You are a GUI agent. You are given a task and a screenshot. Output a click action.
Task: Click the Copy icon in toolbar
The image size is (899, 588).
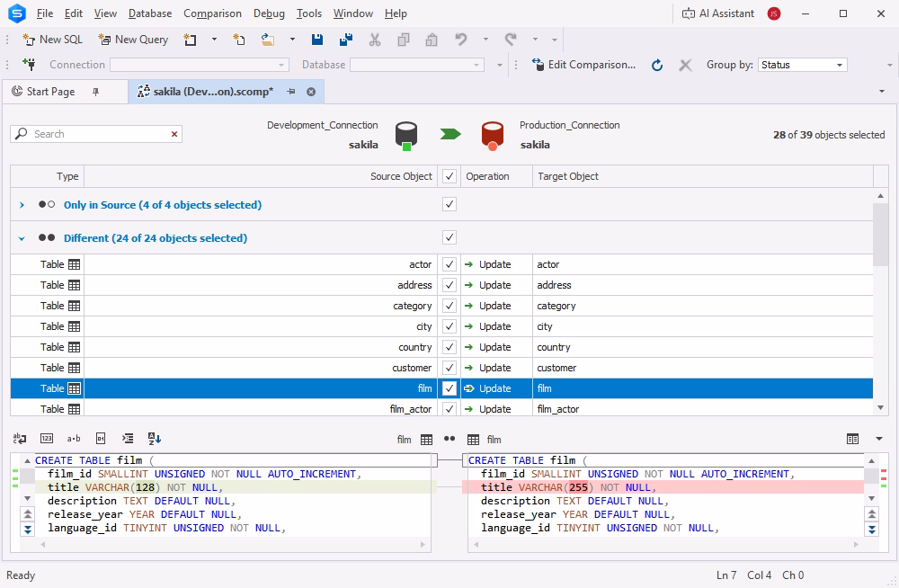click(404, 40)
